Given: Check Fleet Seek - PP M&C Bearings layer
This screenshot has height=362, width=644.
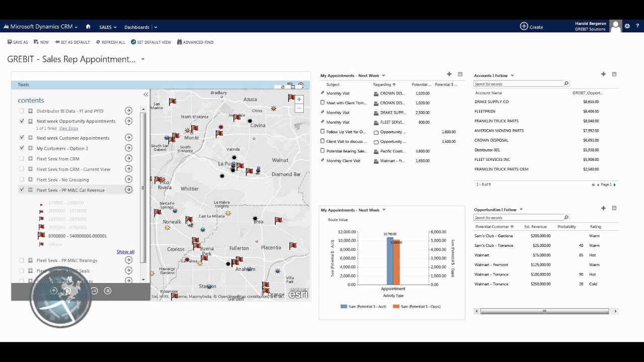Looking at the screenshot, I should click(x=22, y=260).
